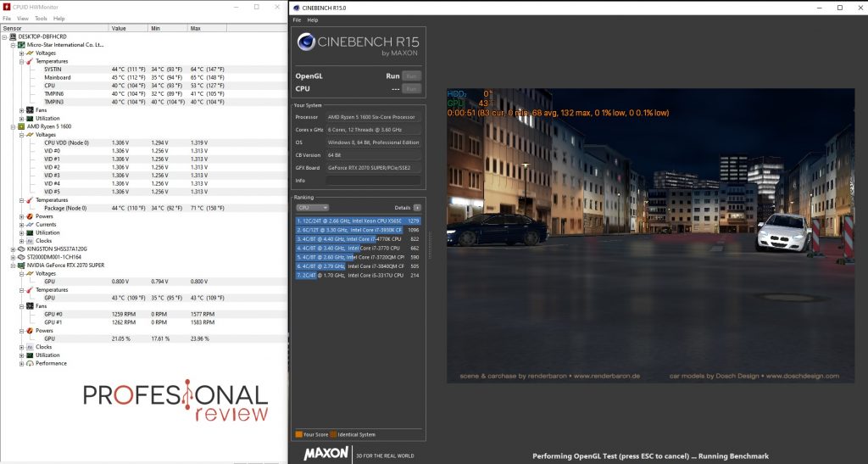The width and height of the screenshot is (868, 464).
Task: Click the Max column header
Action: coord(207,28)
